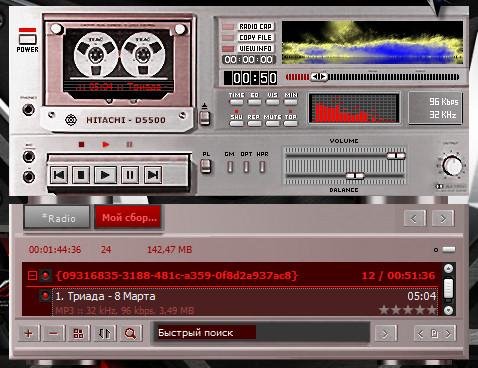The image size is (478, 368).
Task: Click red marker beside Триада track
Action: click(x=45, y=296)
